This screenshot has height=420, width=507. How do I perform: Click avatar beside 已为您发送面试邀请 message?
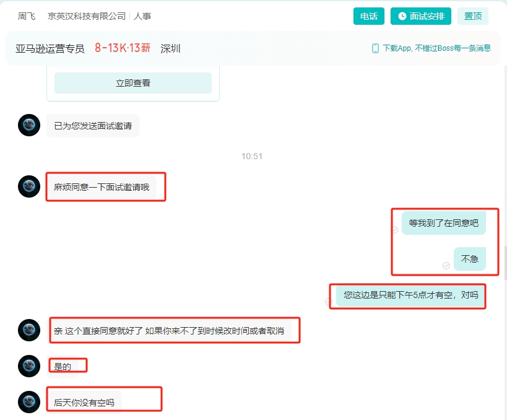pos(29,125)
